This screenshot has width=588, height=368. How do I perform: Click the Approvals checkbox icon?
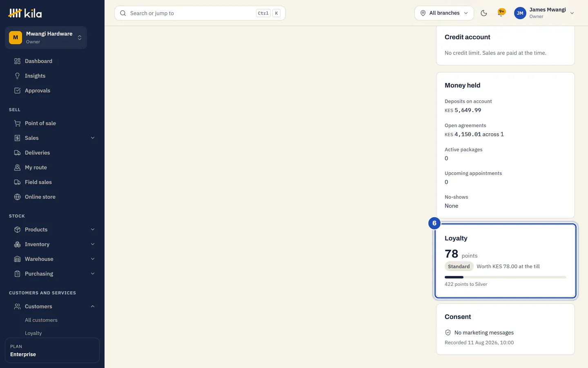17,91
